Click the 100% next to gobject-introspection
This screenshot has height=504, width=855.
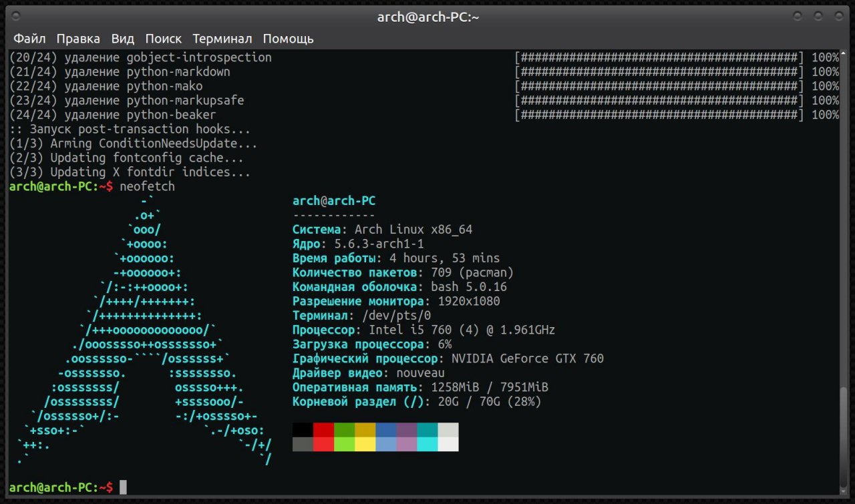click(x=826, y=57)
